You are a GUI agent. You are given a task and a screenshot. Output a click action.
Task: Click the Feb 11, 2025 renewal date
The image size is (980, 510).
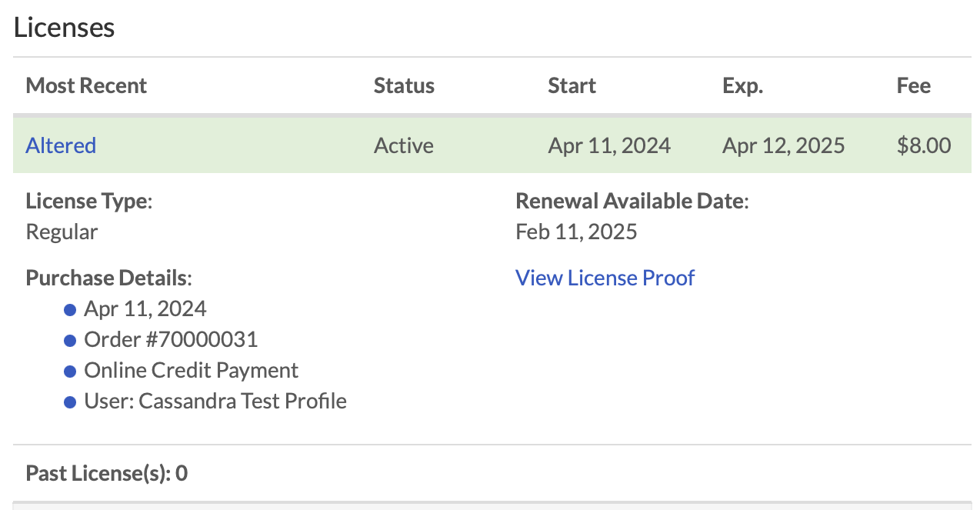coord(576,232)
